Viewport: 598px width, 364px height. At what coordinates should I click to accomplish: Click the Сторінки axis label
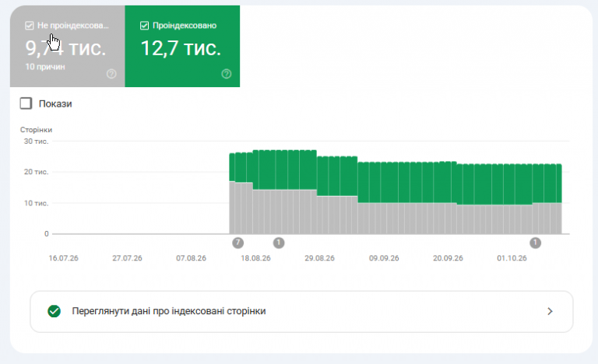(37, 130)
